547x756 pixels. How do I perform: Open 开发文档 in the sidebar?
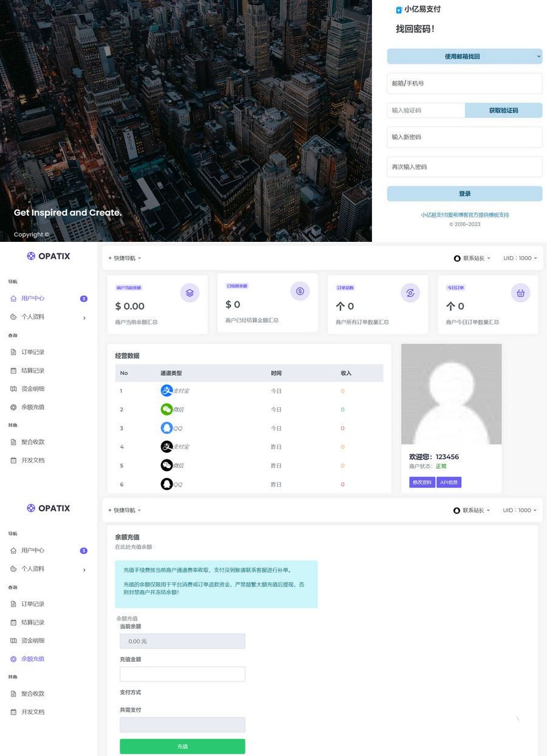click(33, 460)
